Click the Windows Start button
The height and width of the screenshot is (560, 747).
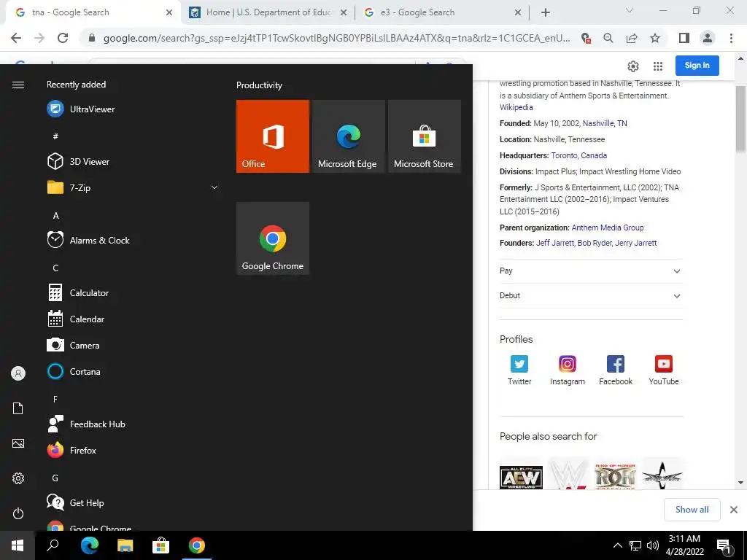[x=18, y=545]
